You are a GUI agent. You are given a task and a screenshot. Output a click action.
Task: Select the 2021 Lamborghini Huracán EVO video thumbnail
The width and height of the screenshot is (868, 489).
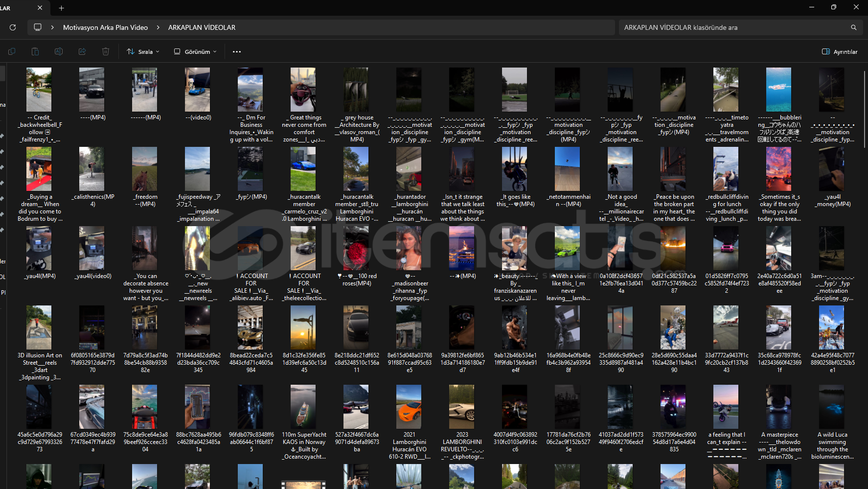409,407
